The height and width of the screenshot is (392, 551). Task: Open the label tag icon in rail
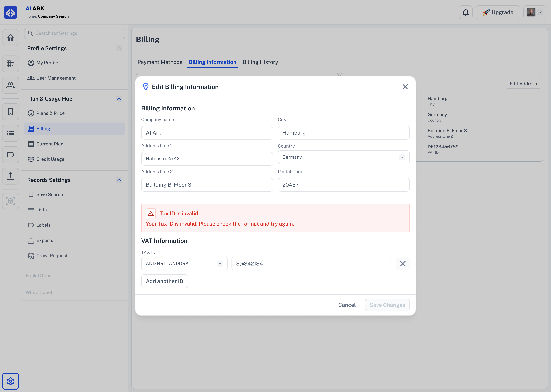10,155
